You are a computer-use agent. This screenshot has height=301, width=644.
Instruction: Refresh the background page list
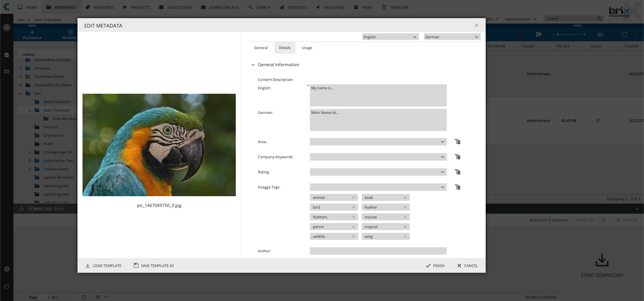click(x=84, y=297)
